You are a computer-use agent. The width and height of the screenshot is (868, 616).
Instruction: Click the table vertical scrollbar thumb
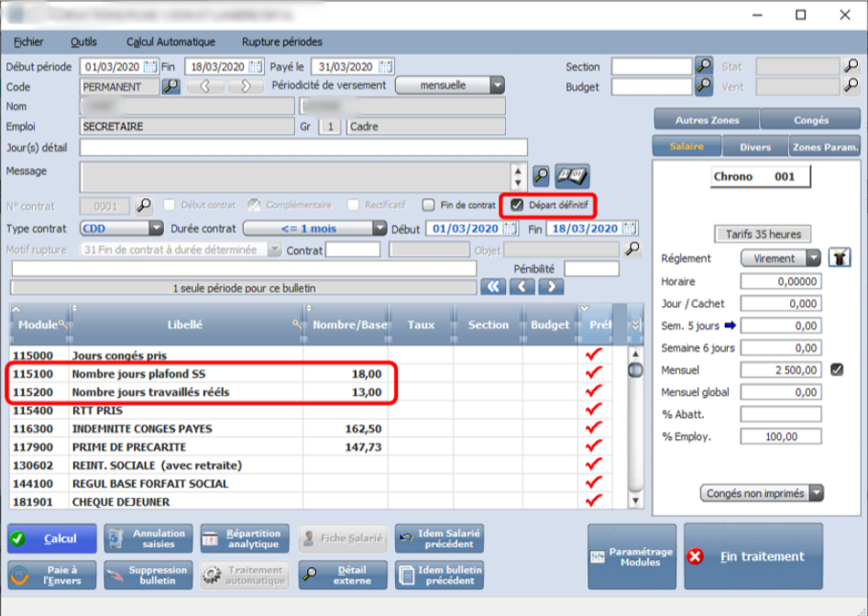(x=635, y=370)
